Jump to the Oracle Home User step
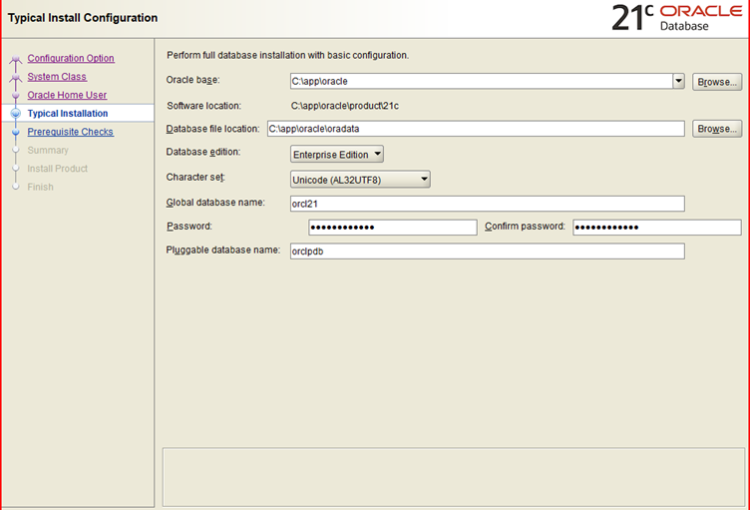Screen dimensions: 750x510 [67, 95]
